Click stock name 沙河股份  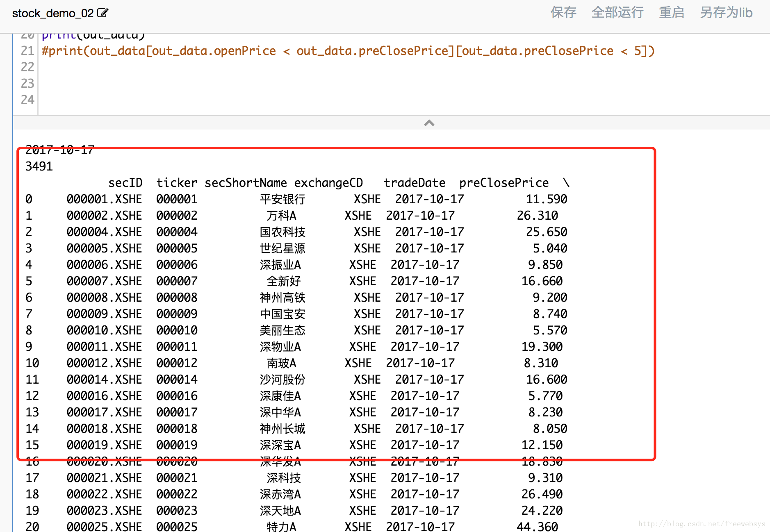click(282, 380)
